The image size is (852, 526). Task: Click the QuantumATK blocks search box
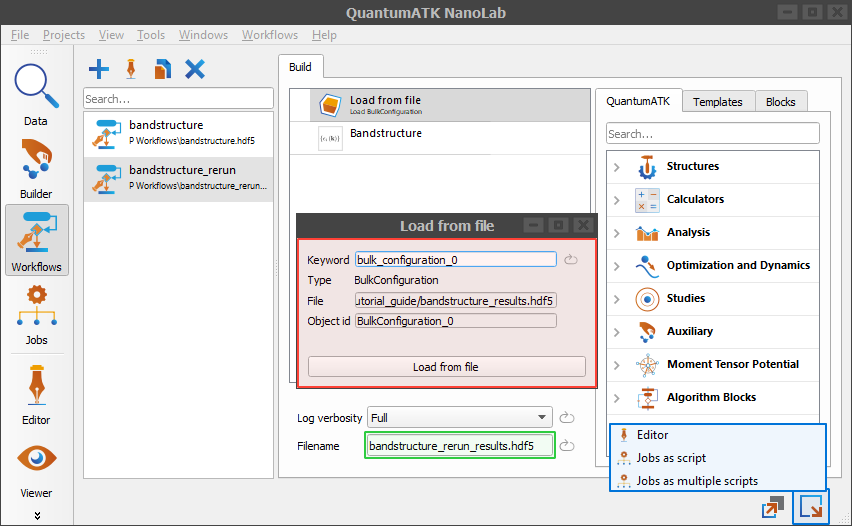tap(712, 134)
